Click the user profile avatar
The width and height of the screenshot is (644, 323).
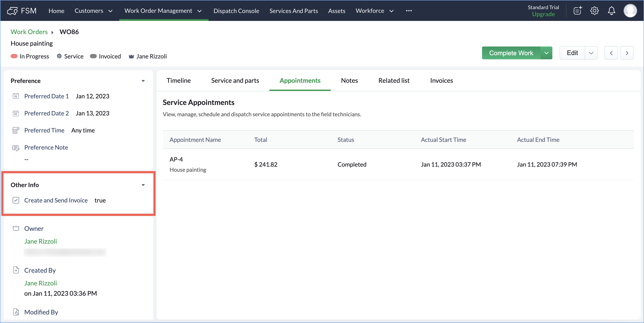630,11
